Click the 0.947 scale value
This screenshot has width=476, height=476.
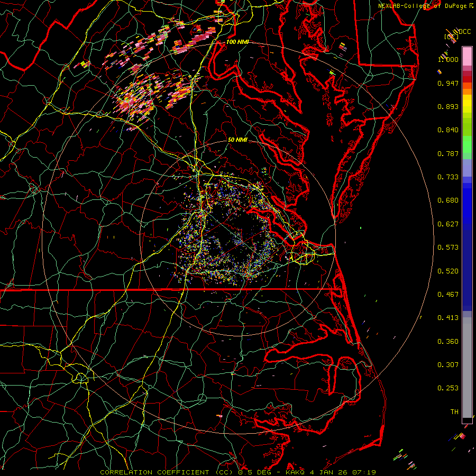[447, 84]
